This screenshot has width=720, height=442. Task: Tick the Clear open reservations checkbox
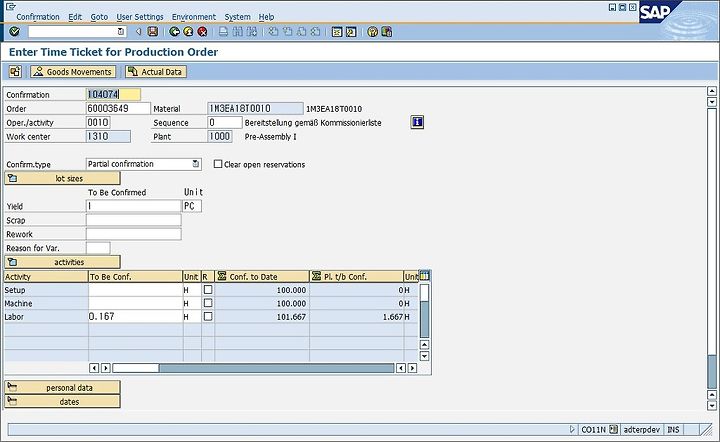pos(218,164)
